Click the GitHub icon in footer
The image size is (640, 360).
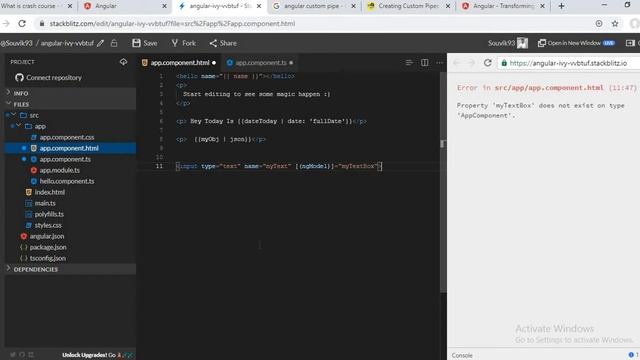22,355
